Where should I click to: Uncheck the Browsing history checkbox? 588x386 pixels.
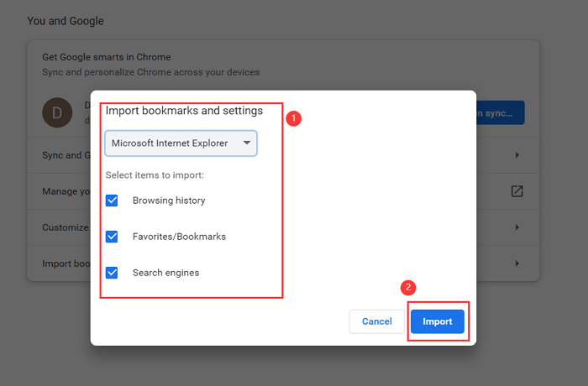click(x=113, y=201)
